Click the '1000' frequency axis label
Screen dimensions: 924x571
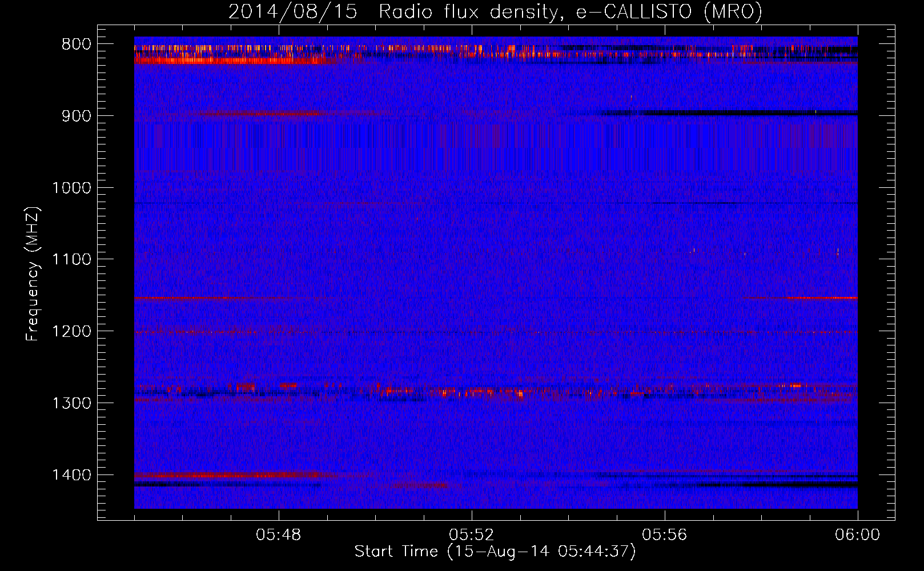[x=71, y=188]
